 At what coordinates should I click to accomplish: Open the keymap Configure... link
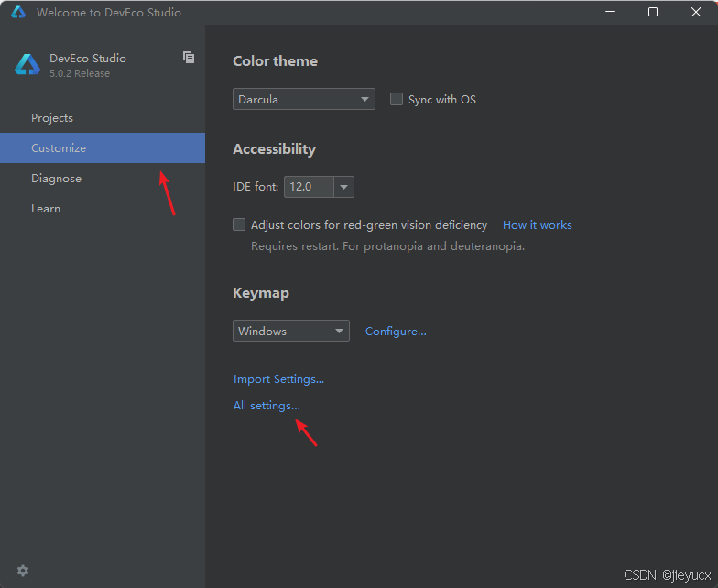coord(396,332)
